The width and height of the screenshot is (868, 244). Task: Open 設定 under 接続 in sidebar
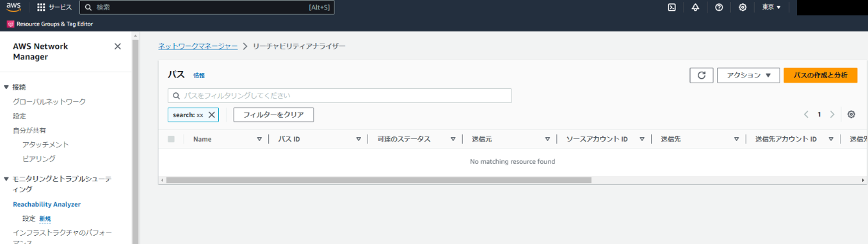coord(20,116)
